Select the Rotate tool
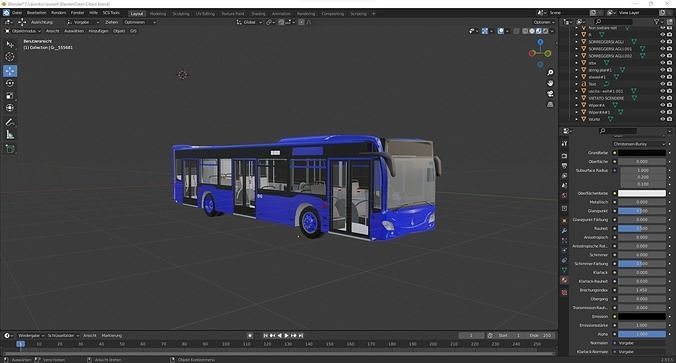This screenshot has width=676, height=363. coord(9,83)
